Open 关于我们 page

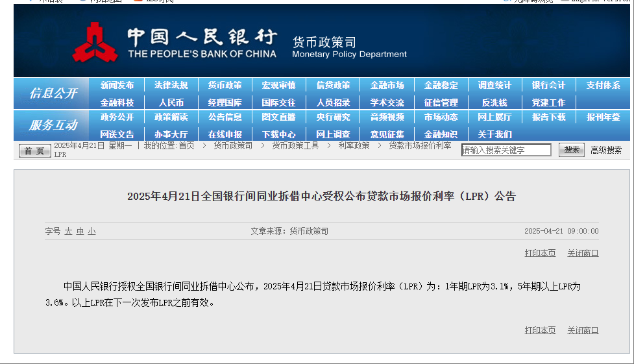494,135
